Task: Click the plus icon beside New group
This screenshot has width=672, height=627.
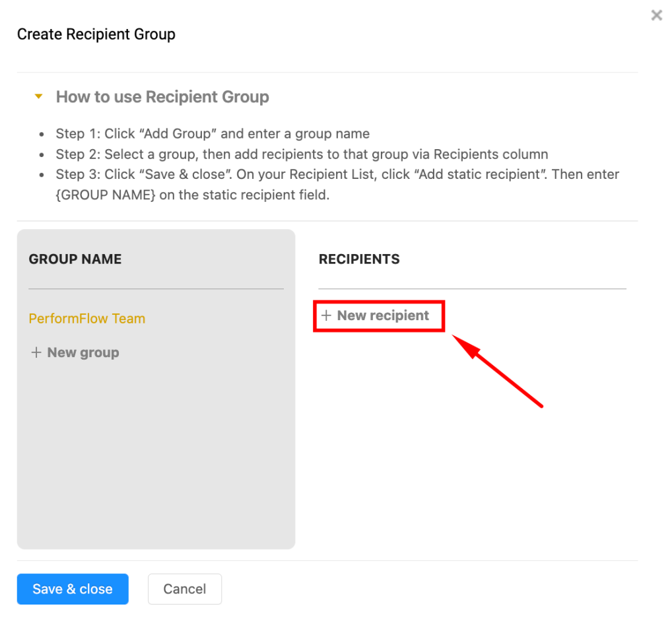Action: 36,352
